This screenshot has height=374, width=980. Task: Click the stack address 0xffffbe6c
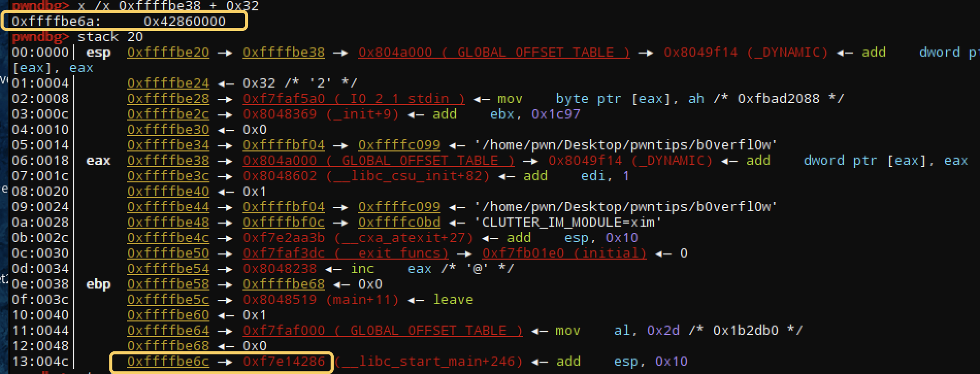click(x=168, y=362)
